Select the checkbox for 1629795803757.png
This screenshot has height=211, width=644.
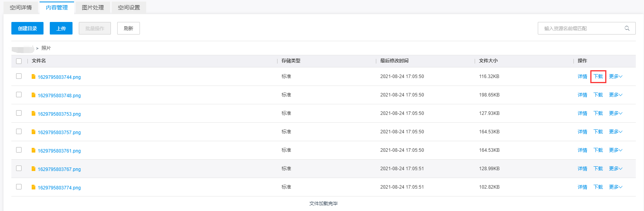(x=19, y=131)
